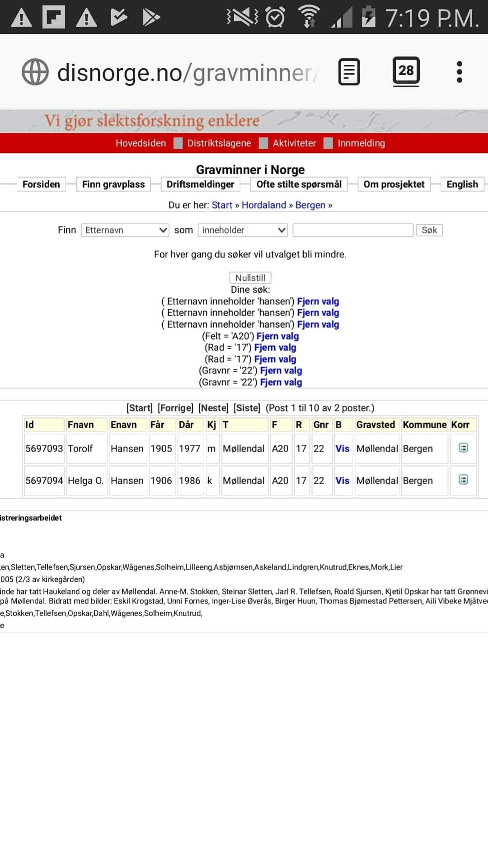Switch to the English version tab
The image size is (488, 868).
pos(462,184)
